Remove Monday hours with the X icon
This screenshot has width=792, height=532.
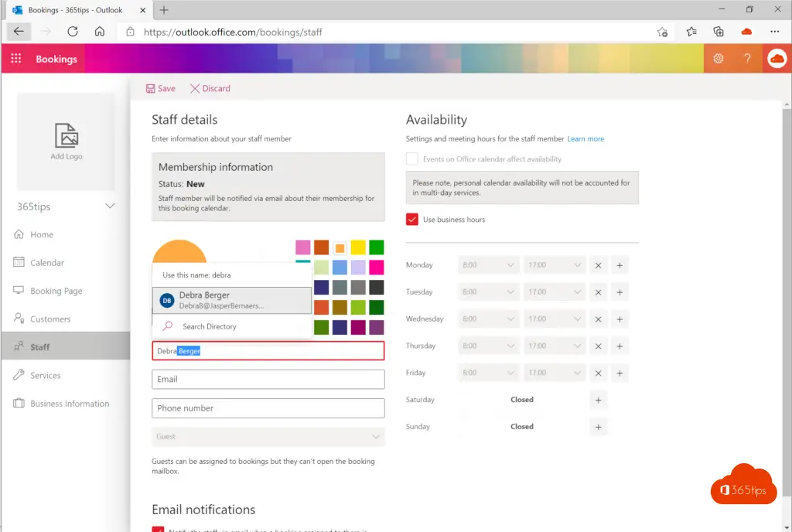(x=598, y=265)
